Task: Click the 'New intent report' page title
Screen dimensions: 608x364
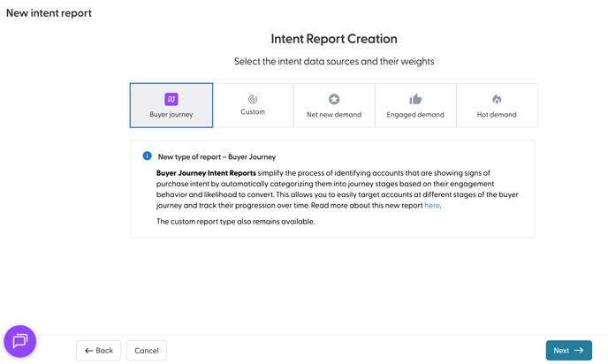Action: coord(49,13)
